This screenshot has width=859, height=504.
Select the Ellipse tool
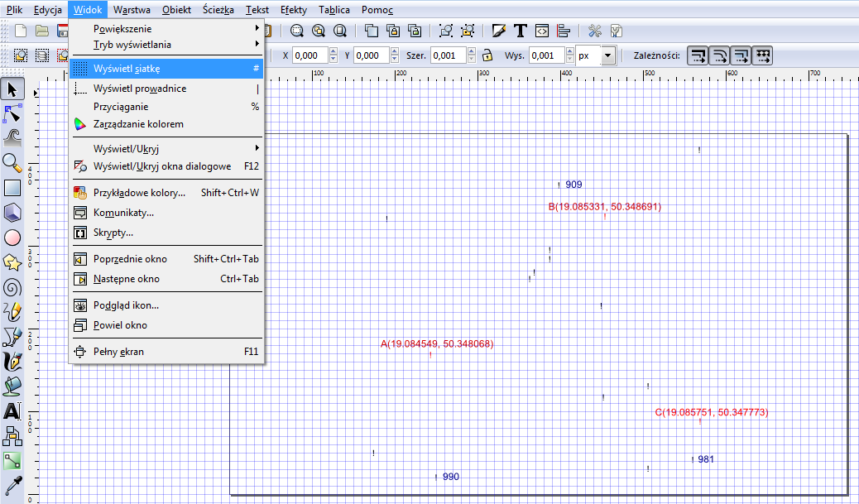tap(12, 238)
